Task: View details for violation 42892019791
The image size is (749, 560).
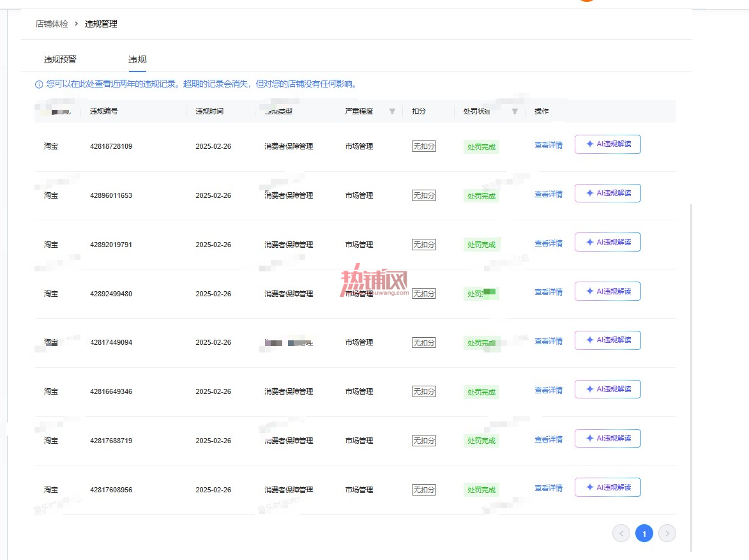Action: click(549, 243)
